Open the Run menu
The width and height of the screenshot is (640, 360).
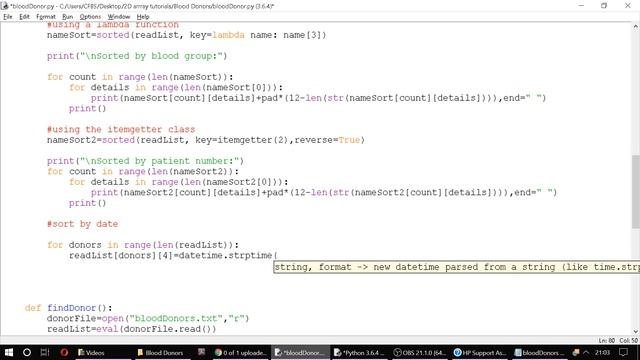point(67,17)
